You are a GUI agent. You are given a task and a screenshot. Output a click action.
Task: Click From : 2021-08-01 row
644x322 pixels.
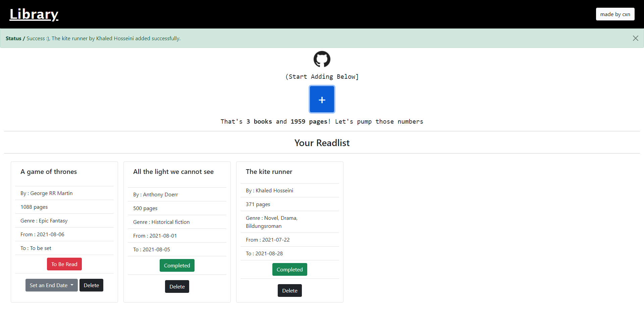pyautogui.click(x=177, y=236)
